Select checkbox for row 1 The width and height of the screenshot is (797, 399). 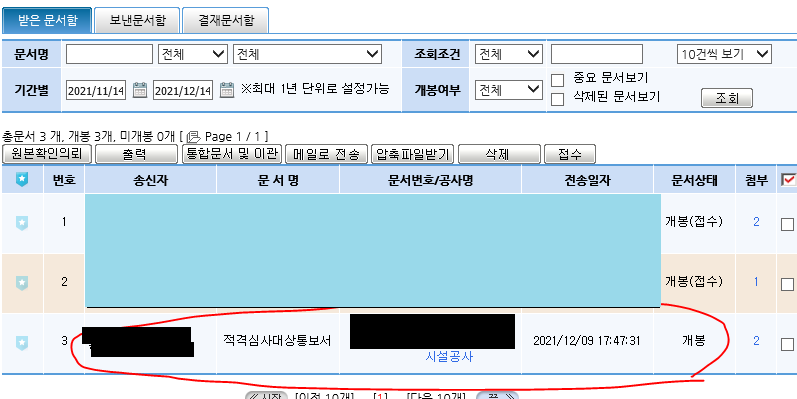tap(787, 224)
